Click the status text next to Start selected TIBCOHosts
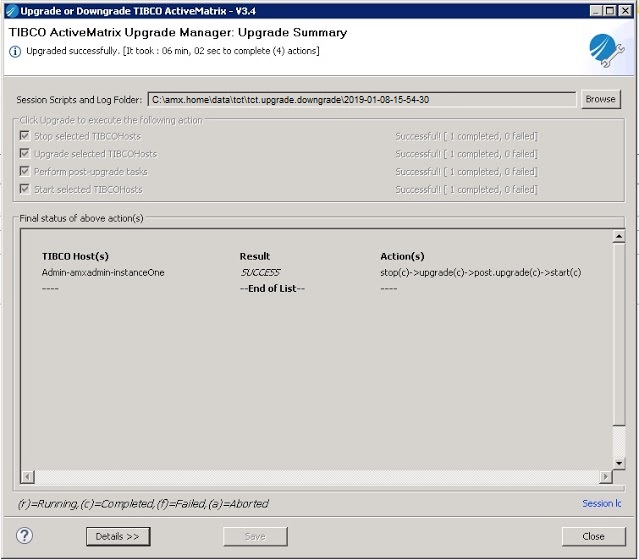Viewport: 639px width, 560px height. (x=466, y=190)
